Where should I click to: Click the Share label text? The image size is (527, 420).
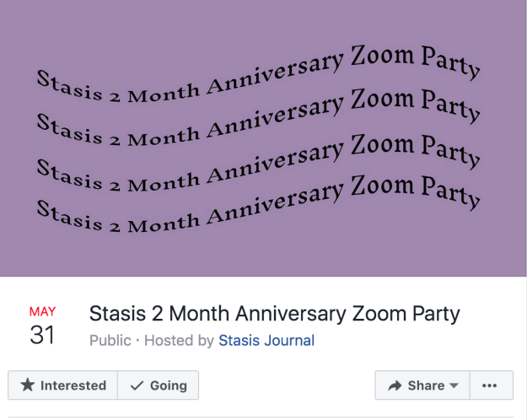426,385
